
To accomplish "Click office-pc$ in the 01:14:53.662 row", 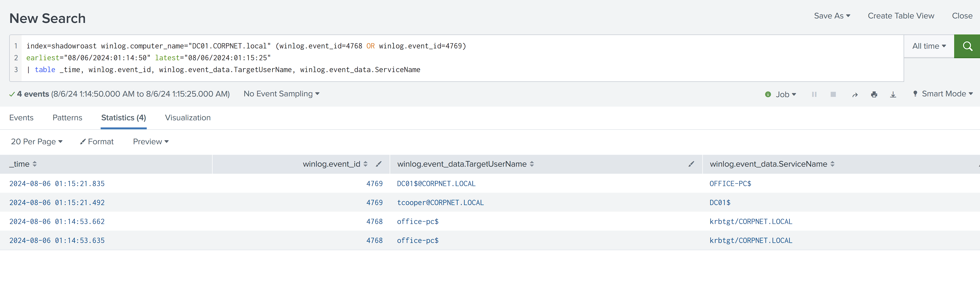I will point(418,222).
